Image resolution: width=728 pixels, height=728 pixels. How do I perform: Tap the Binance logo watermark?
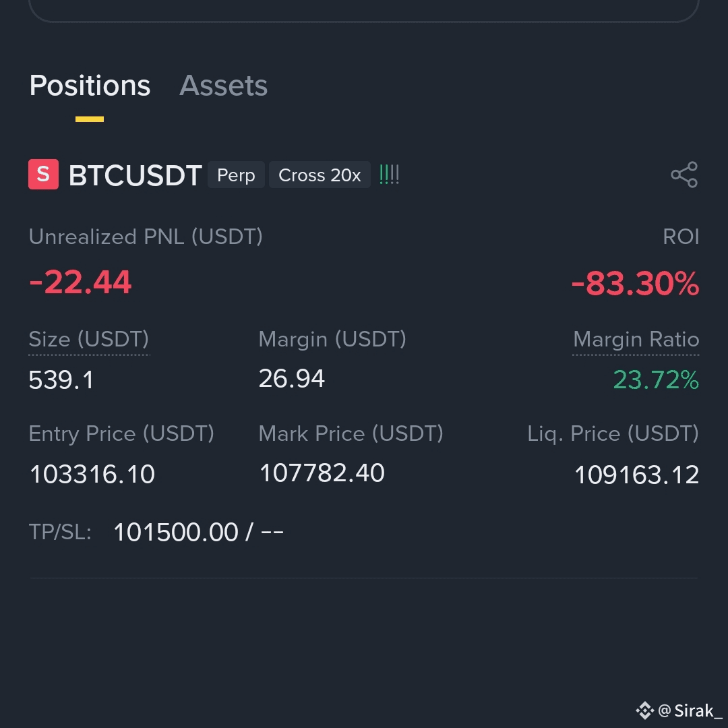[644, 710]
